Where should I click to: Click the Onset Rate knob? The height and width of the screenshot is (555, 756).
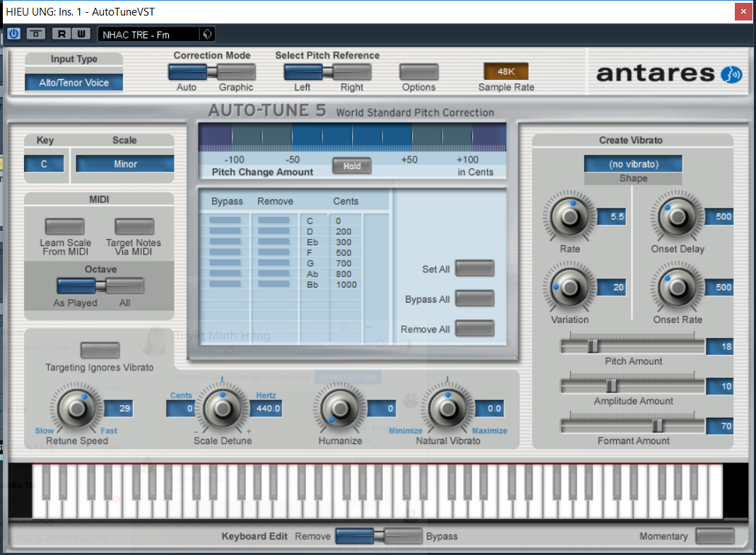tap(678, 288)
